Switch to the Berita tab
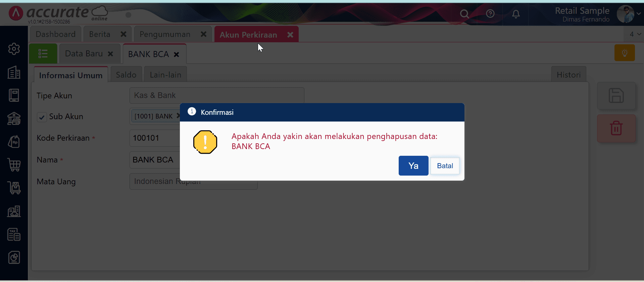This screenshot has width=644, height=282. [100, 34]
